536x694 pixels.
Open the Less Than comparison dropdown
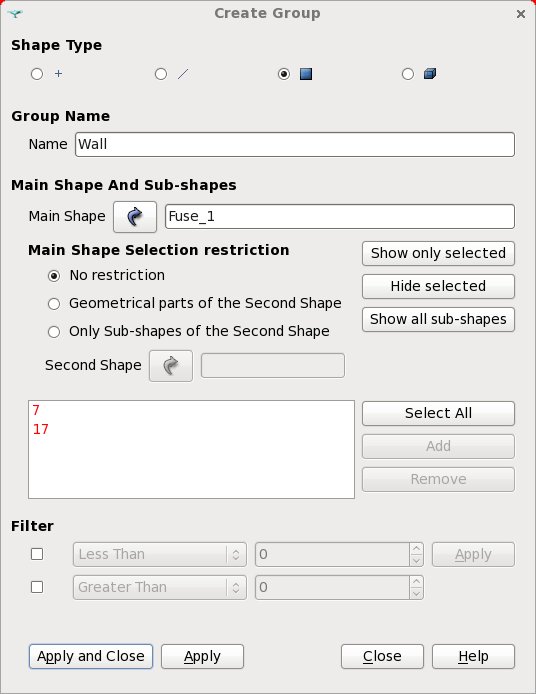(x=160, y=554)
